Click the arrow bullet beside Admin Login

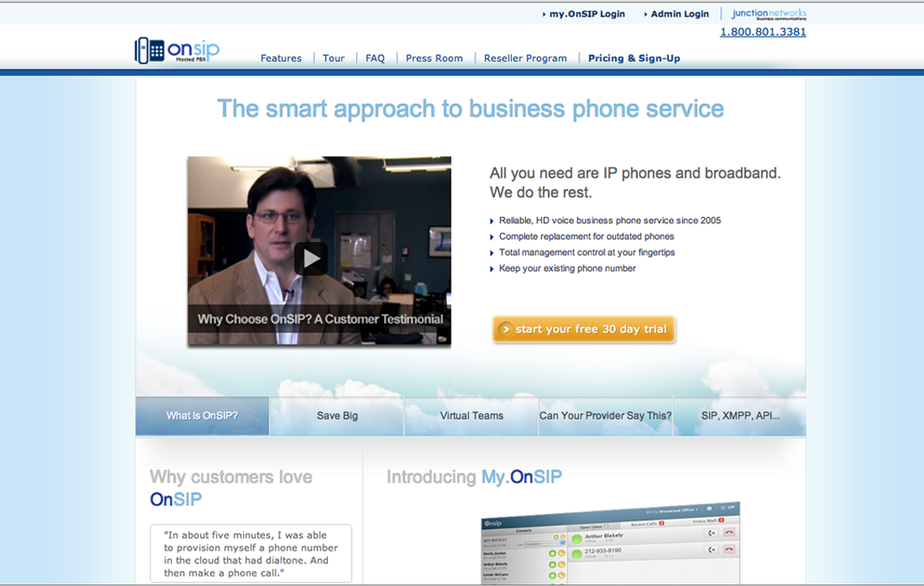pyautogui.click(x=645, y=14)
